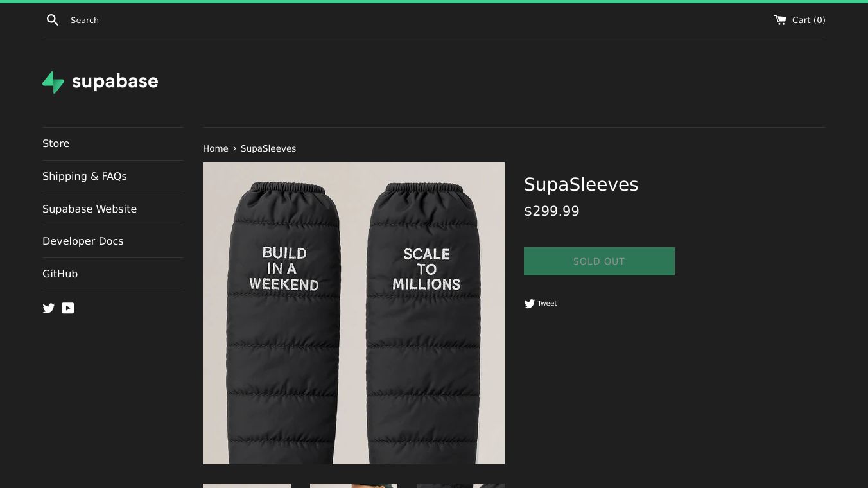Image resolution: width=868 pixels, height=488 pixels.
Task: Go to Shipping & FAQs page
Action: coord(85,176)
